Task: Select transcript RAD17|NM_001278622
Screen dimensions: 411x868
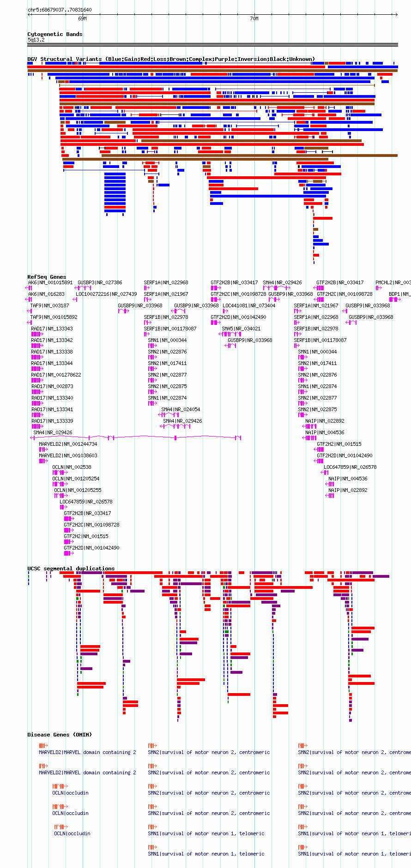Action: coord(56,375)
